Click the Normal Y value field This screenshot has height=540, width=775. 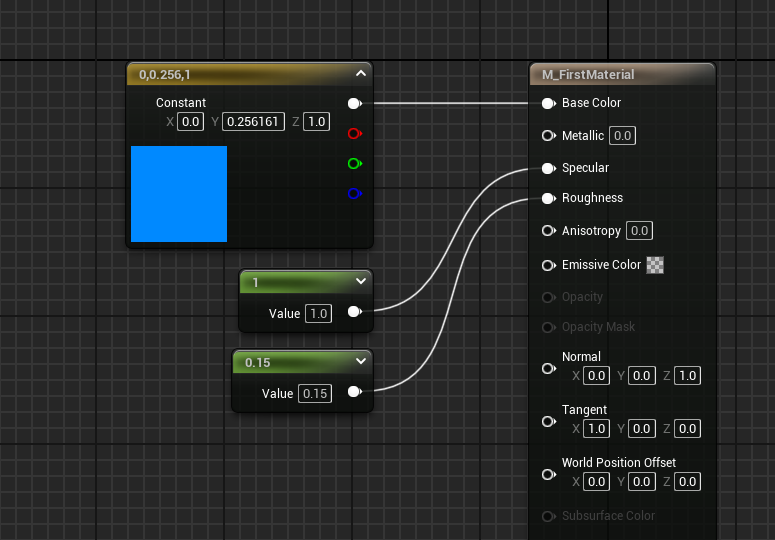click(642, 375)
